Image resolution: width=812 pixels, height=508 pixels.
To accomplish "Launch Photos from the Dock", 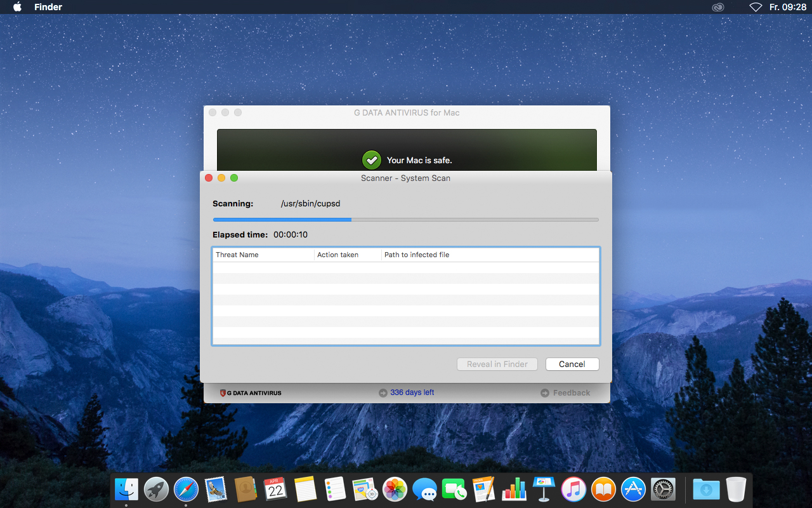I will 395,489.
